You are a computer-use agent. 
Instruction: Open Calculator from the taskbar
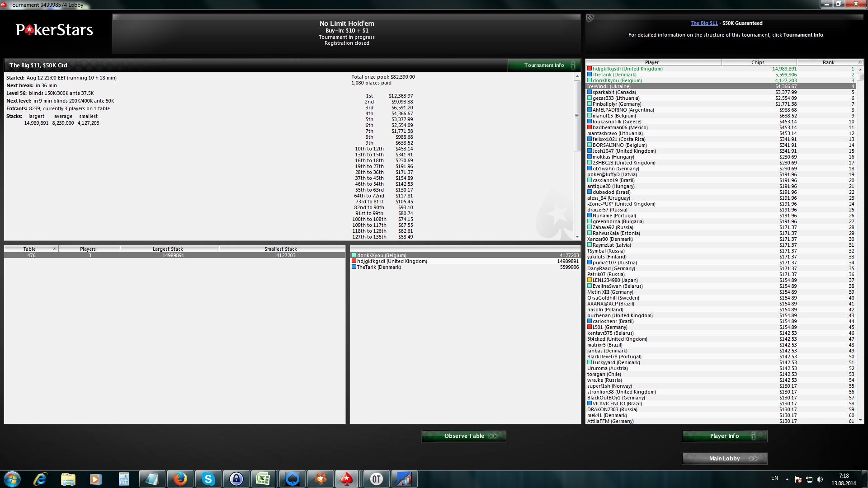pos(123,479)
